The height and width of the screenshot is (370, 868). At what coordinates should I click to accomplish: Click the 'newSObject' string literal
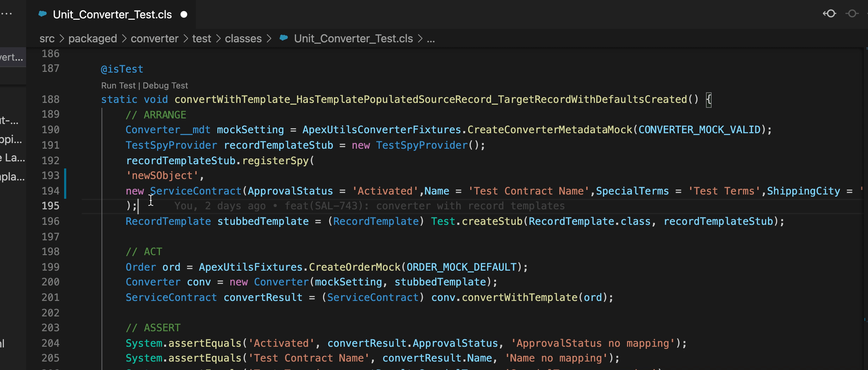tap(162, 175)
